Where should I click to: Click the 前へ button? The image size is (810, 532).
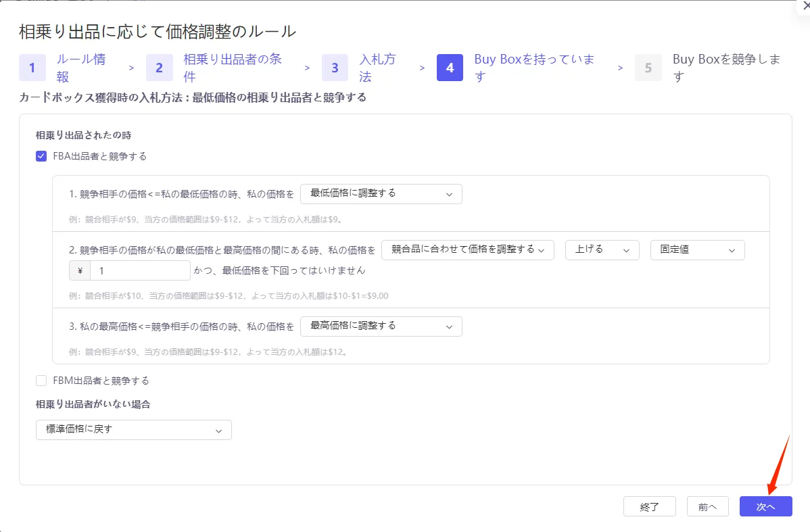click(708, 507)
